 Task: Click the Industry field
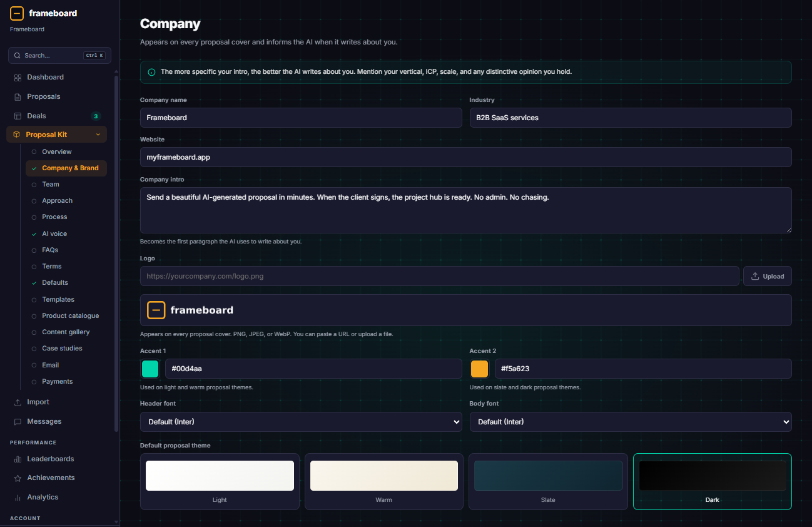631,118
